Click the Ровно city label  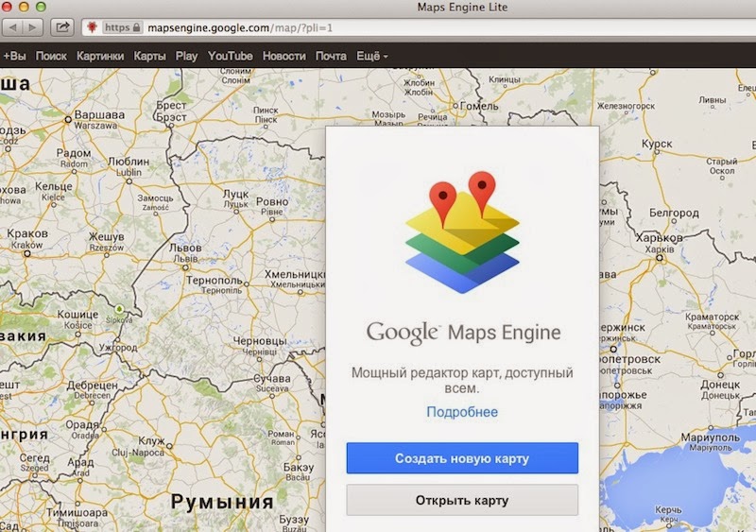pyautogui.click(x=272, y=201)
